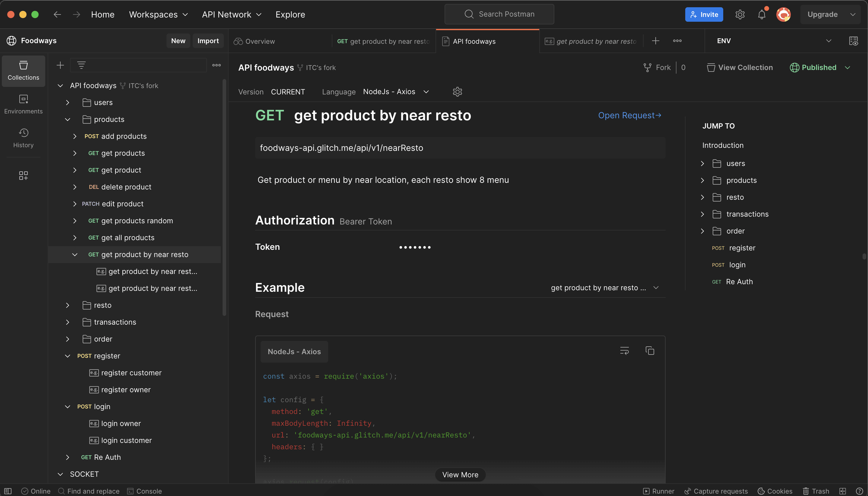Collapse the POST register request
Image resolution: width=868 pixels, height=496 pixels.
[x=68, y=356]
